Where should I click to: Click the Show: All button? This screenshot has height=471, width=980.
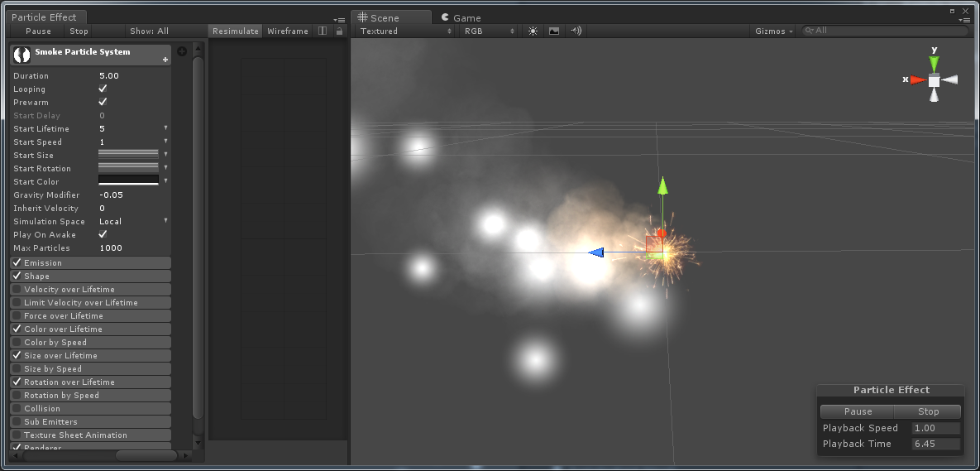(150, 31)
